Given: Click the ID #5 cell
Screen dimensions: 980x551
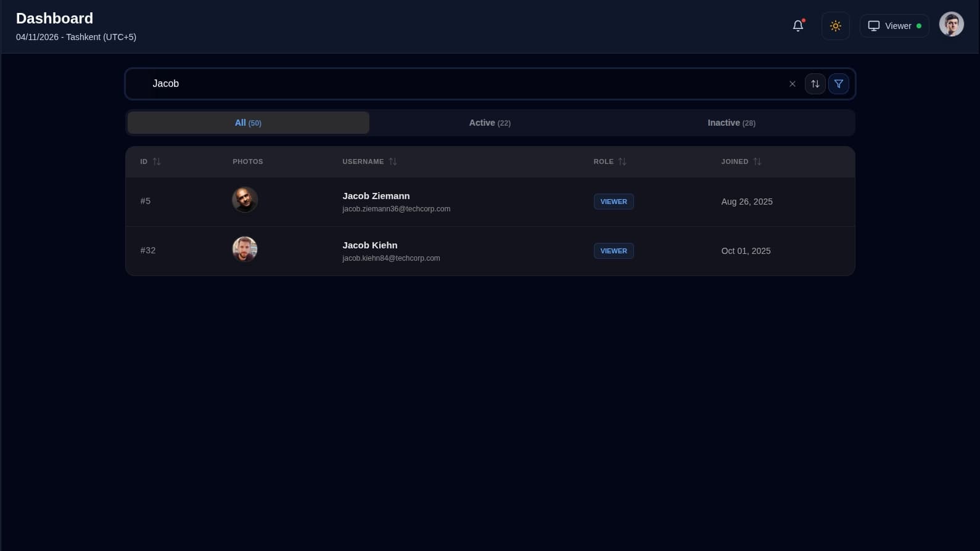Looking at the screenshot, I should [x=146, y=201].
